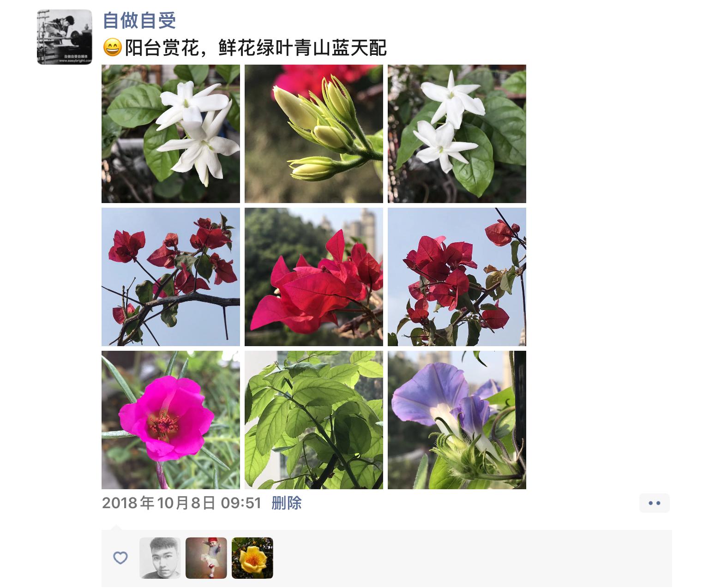Open the third photo with two white jasmine blooms
Viewport: 709px width, 588px height.
457,134
